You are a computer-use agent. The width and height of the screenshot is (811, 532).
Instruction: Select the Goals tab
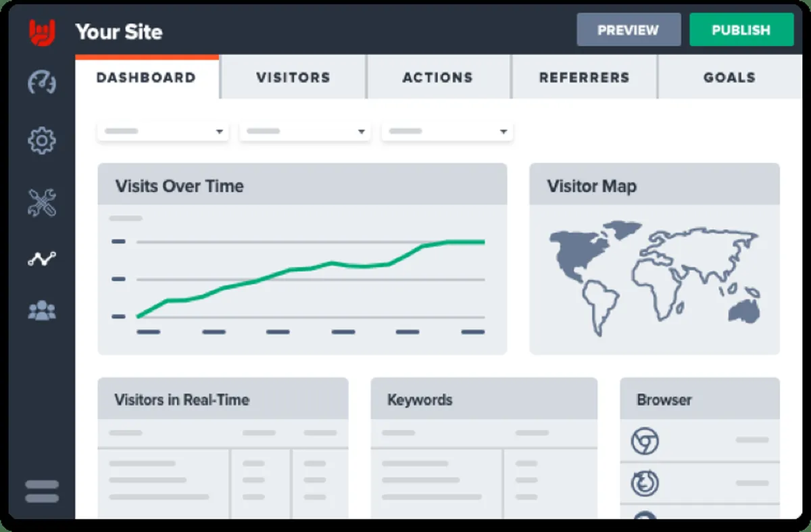tap(730, 77)
